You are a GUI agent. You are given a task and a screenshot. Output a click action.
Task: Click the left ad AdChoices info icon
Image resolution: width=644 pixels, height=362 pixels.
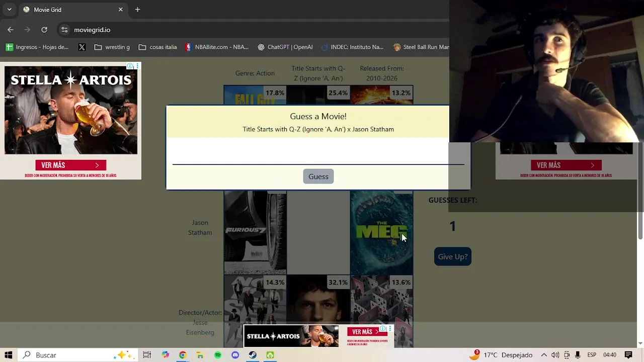(x=130, y=66)
